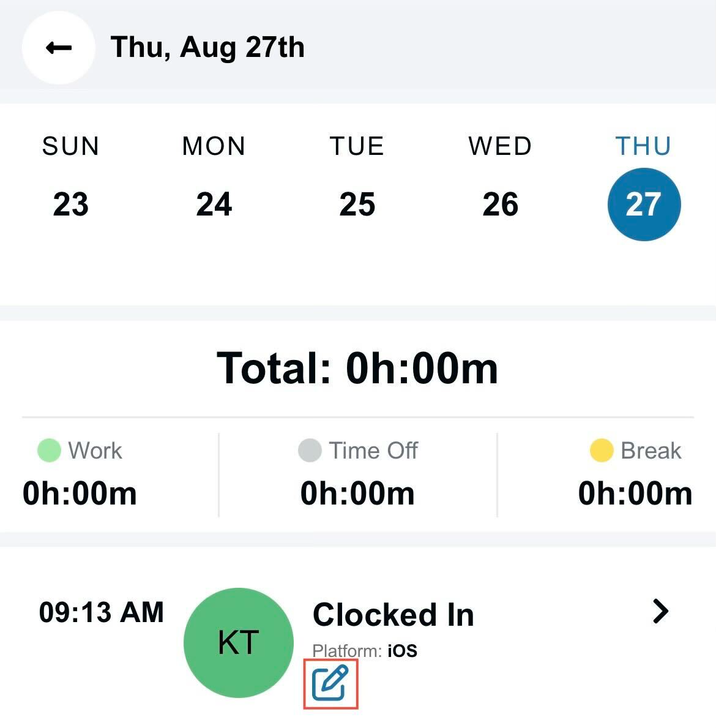This screenshot has width=716, height=728.
Task: Click the 09:13 AM timestamp
Action: tap(101, 612)
